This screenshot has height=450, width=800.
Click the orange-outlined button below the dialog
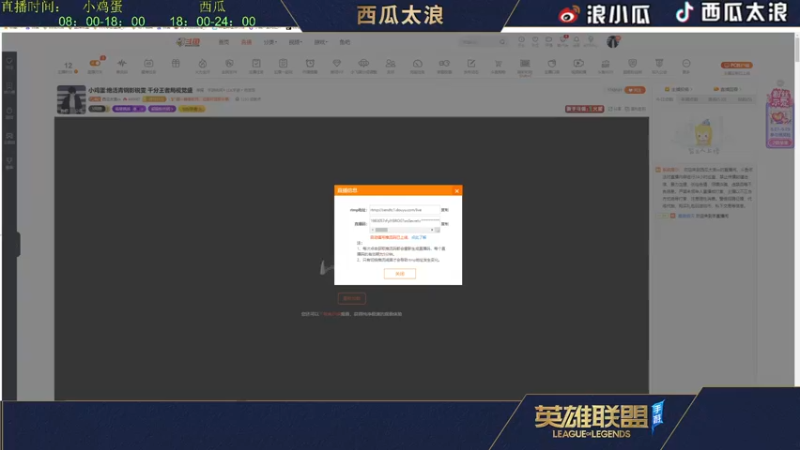pos(352,298)
